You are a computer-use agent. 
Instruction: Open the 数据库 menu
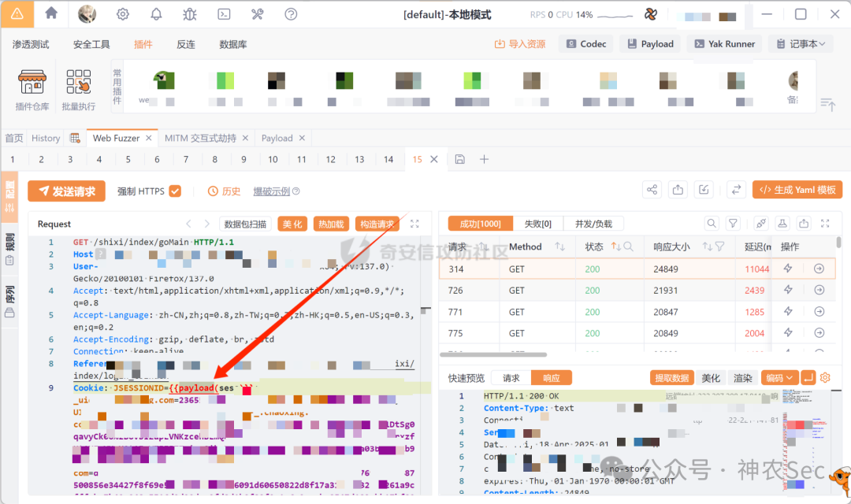click(x=232, y=44)
